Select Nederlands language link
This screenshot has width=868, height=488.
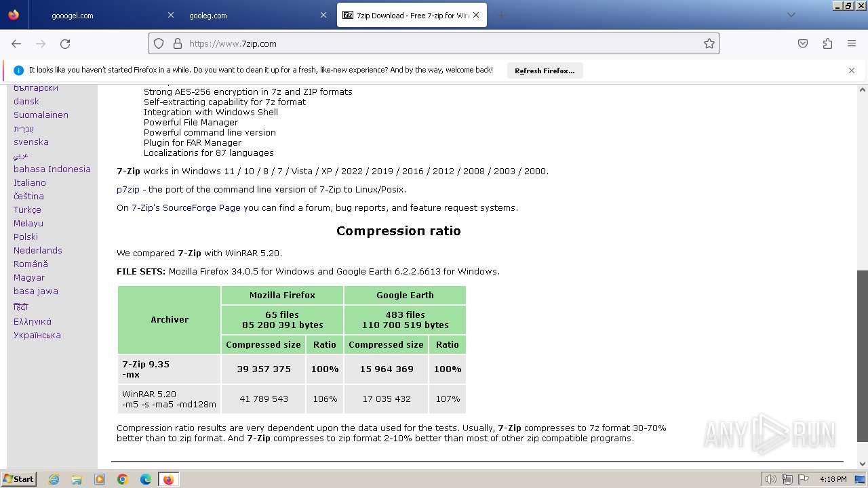[x=38, y=251]
